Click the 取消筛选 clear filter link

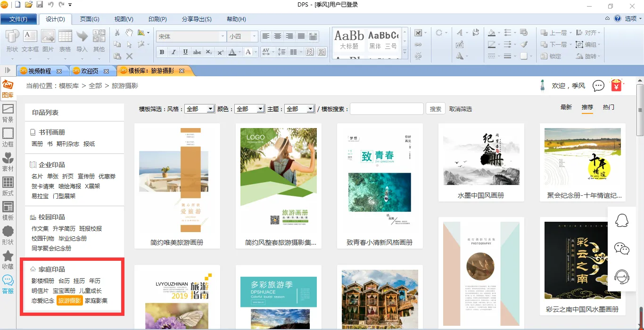coord(461,109)
